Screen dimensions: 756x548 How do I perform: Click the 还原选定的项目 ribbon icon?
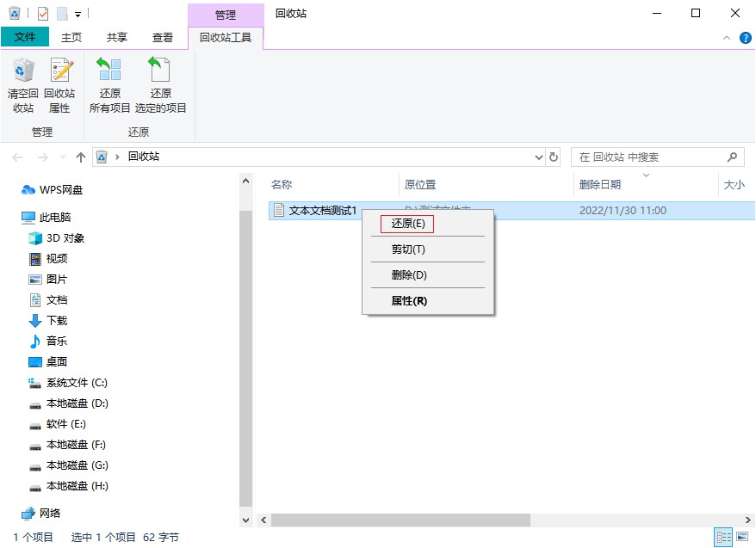click(160, 83)
